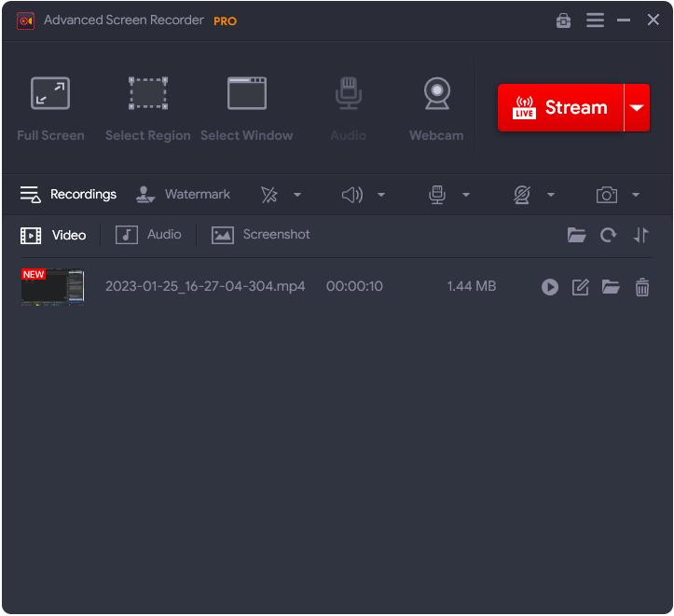The width and height of the screenshot is (674, 616).
Task: Select Full Screen recording mode
Action: (x=50, y=108)
